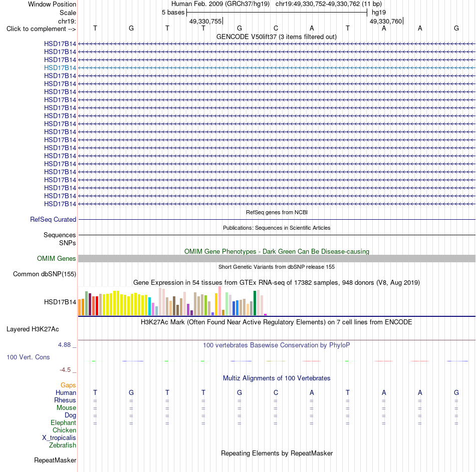Viewport: 476px width, 472px height.
Task: Click the gray OMIM Genes item bar
Action: [x=277, y=258]
